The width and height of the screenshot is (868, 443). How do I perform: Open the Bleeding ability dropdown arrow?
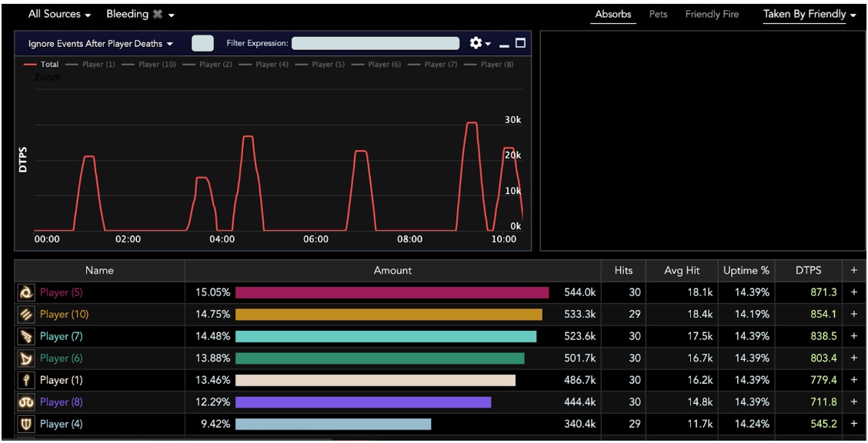coord(172,15)
